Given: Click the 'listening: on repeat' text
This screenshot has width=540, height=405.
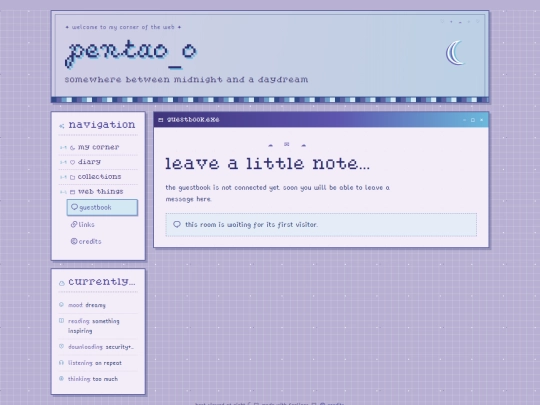Looking at the screenshot, I should coord(95,363).
